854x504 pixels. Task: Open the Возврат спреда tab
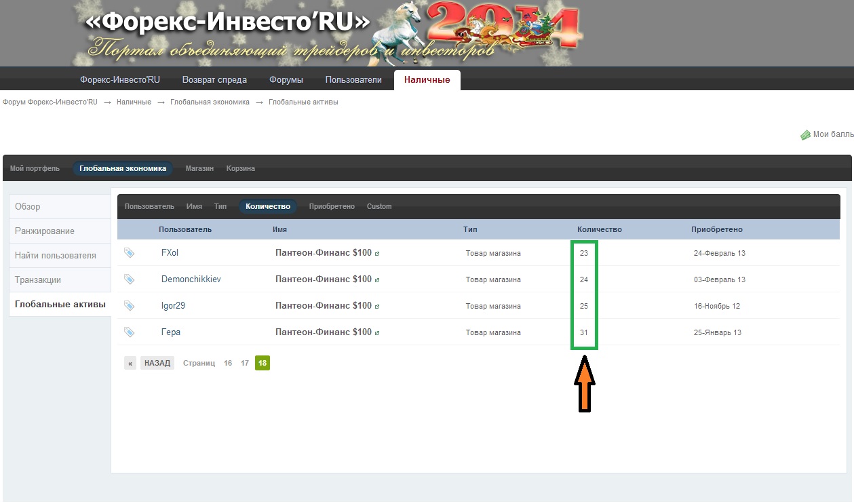pyautogui.click(x=214, y=79)
